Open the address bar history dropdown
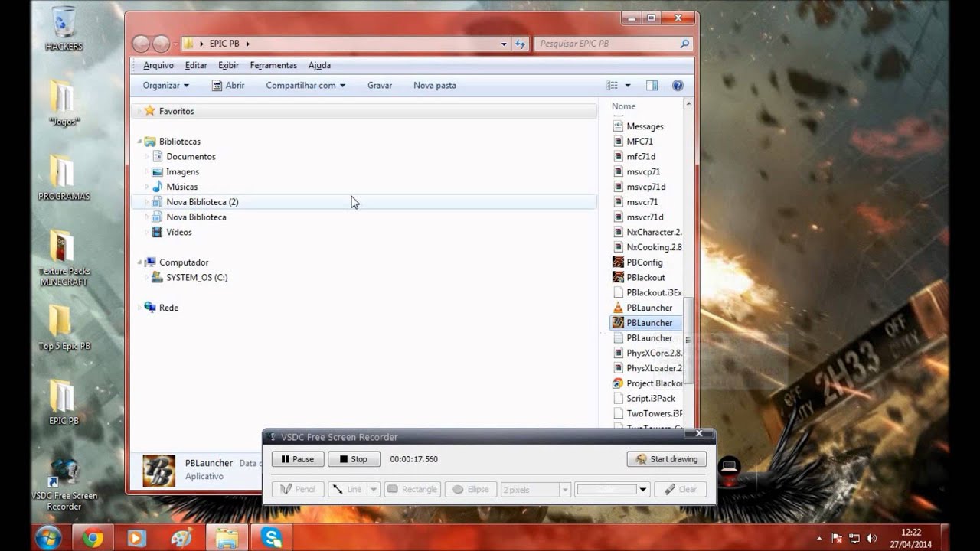Image resolution: width=980 pixels, height=551 pixels. click(504, 44)
